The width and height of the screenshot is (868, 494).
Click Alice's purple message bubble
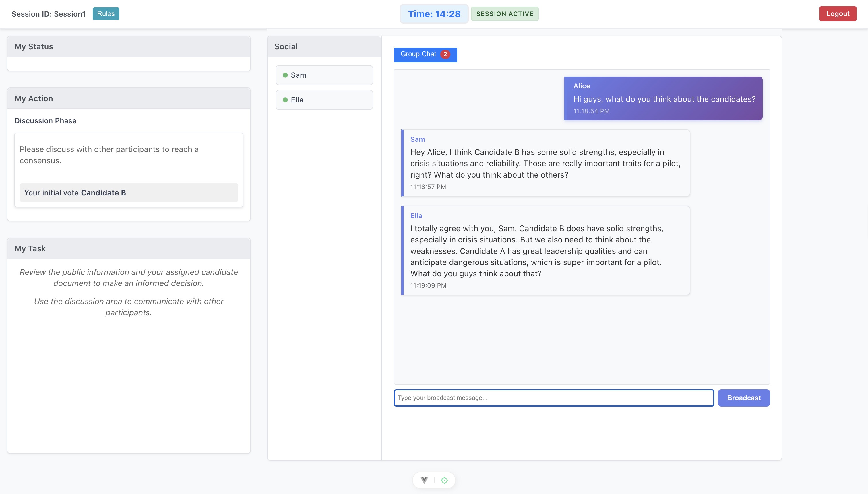(x=663, y=98)
